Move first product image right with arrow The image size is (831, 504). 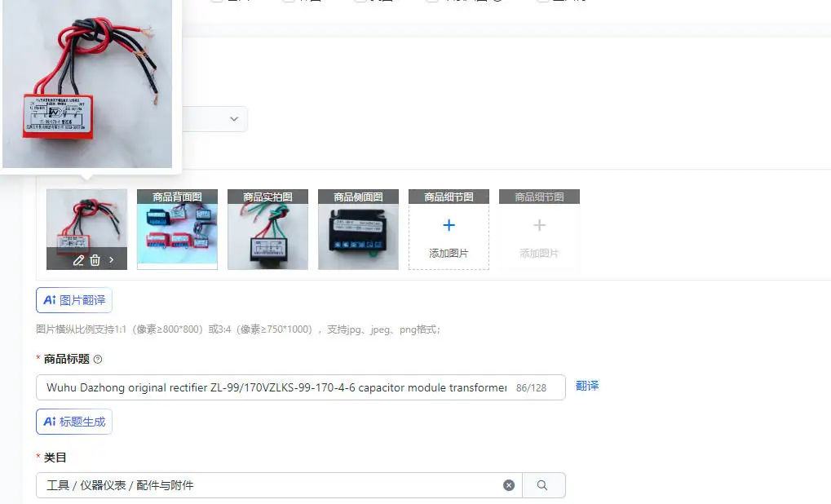point(111,259)
